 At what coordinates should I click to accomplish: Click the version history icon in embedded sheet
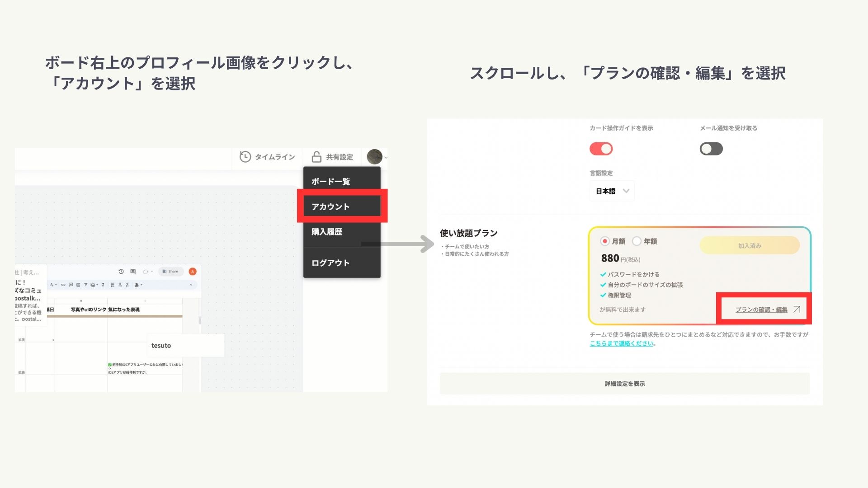click(121, 272)
